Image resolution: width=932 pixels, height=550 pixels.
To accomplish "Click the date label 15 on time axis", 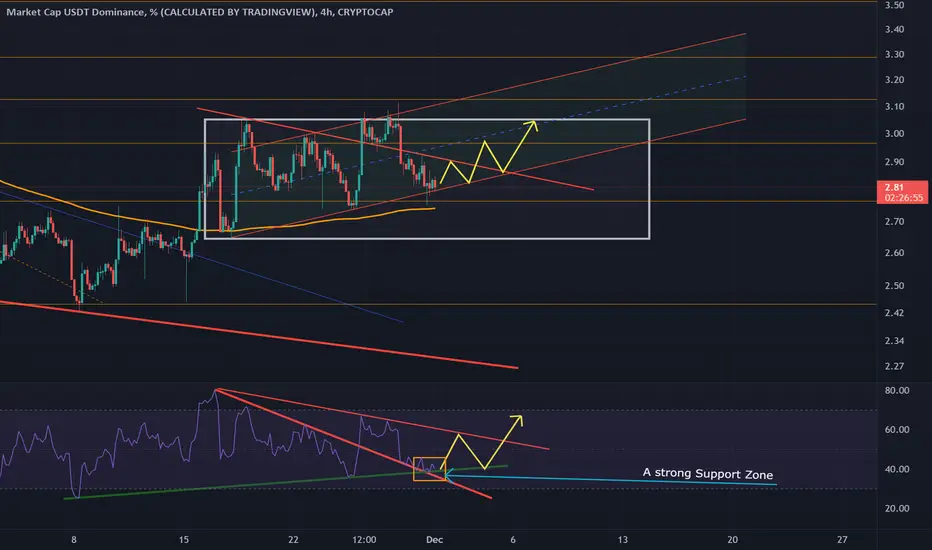I will pos(184,540).
